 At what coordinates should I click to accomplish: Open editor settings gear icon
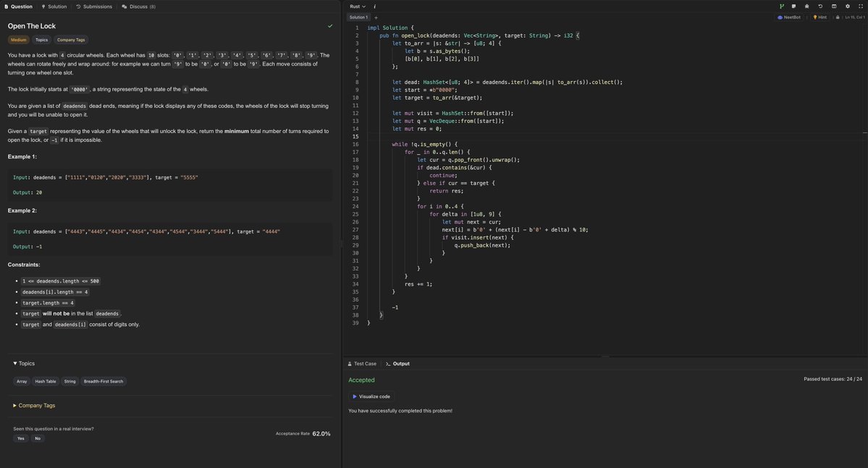[848, 7]
